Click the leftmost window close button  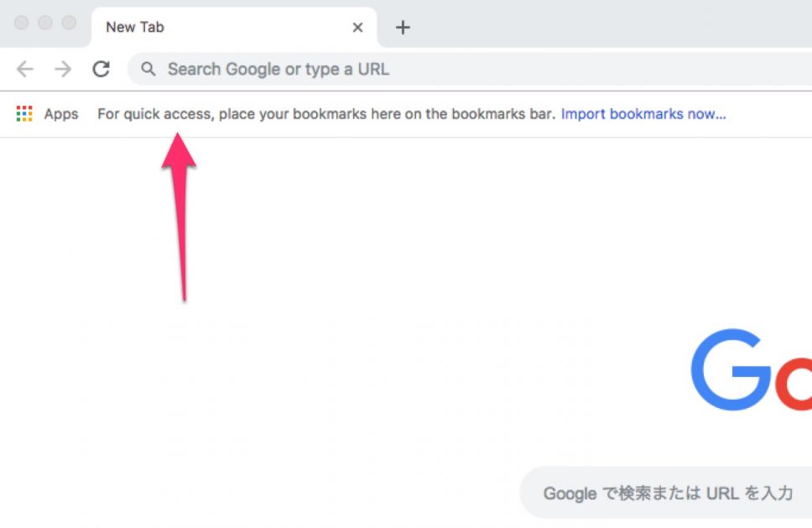click(x=21, y=23)
